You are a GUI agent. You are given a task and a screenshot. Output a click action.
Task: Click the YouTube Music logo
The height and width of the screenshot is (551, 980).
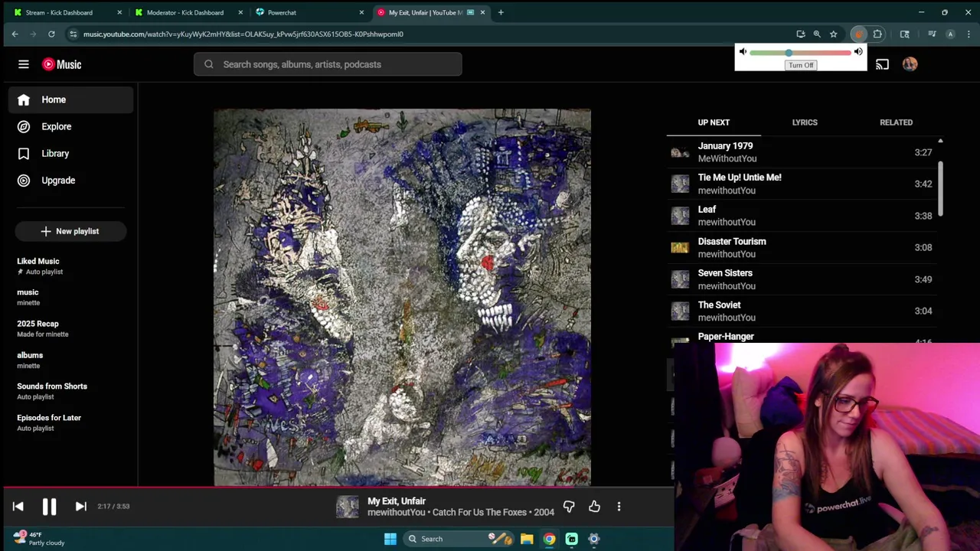click(62, 64)
